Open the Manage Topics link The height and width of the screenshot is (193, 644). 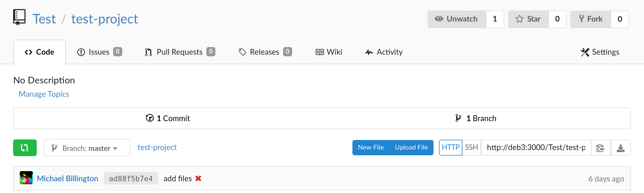pyautogui.click(x=44, y=94)
